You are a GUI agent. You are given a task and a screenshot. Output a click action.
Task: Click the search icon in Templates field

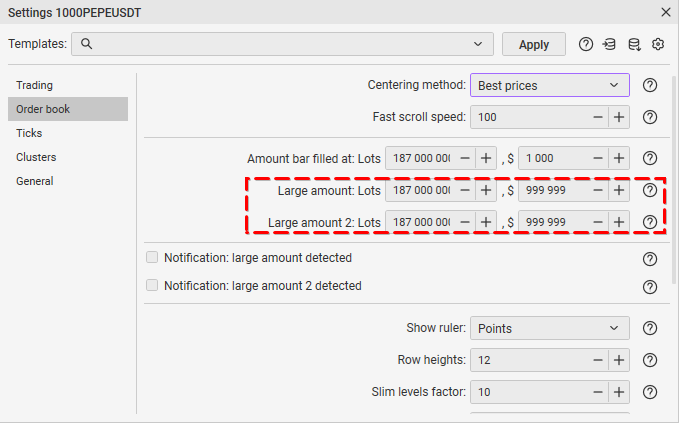(x=86, y=44)
